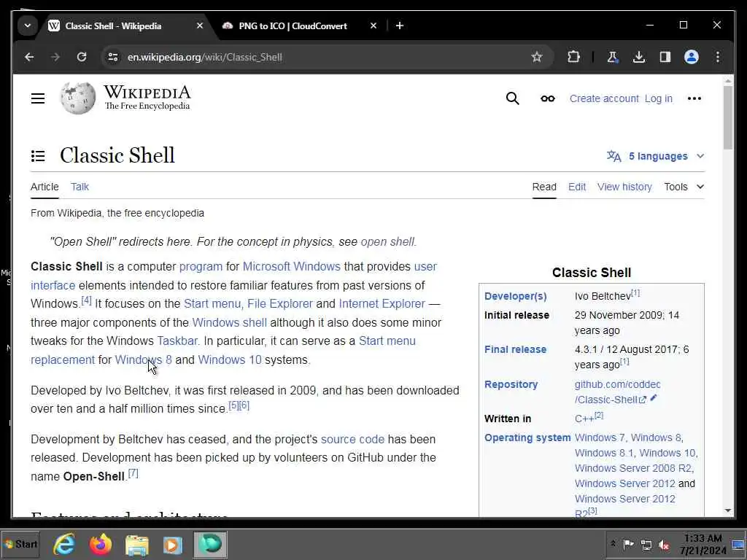
Task: Open the Downloads icon in toolbar
Action: [x=639, y=57]
